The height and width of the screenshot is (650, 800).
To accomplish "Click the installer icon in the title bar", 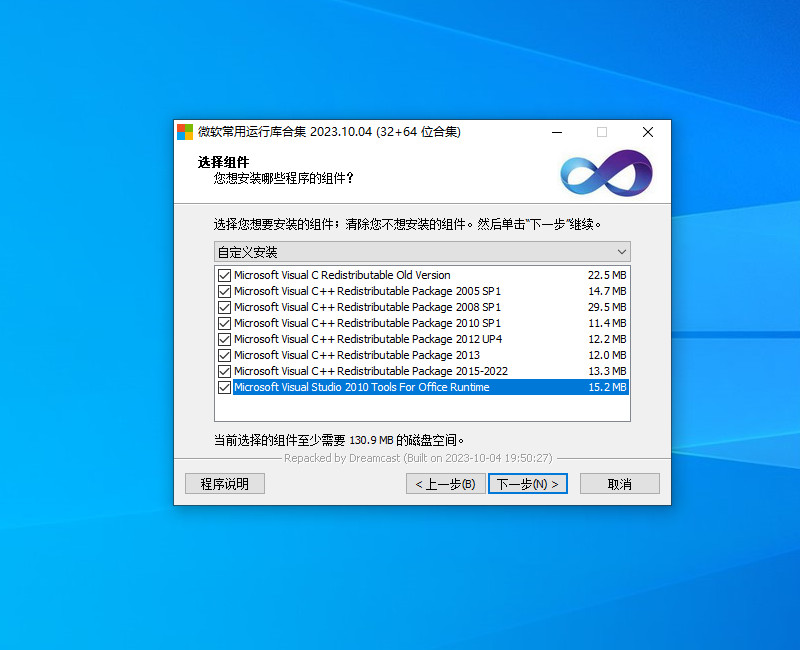I will tap(184, 131).
